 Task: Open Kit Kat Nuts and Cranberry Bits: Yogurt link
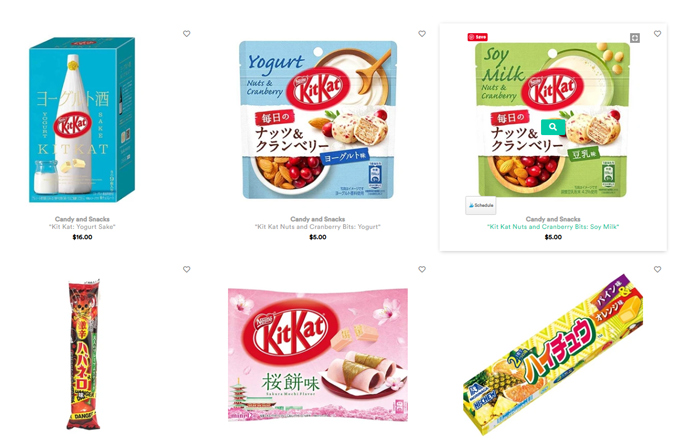coord(317,227)
